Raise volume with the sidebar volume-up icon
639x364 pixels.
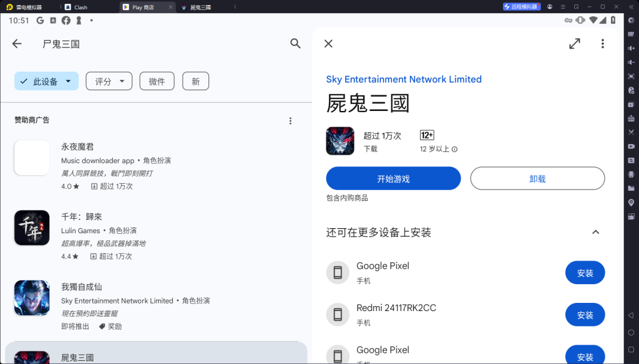[632, 48]
